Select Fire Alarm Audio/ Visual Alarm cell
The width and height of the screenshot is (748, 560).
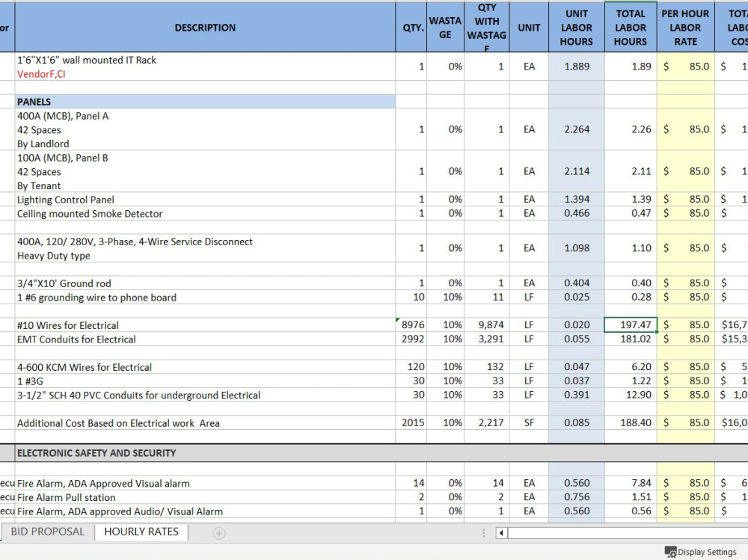(205, 511)
